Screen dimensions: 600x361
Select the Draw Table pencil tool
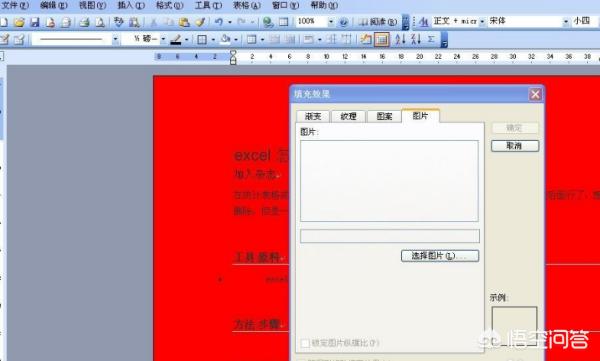pos(5,39)
